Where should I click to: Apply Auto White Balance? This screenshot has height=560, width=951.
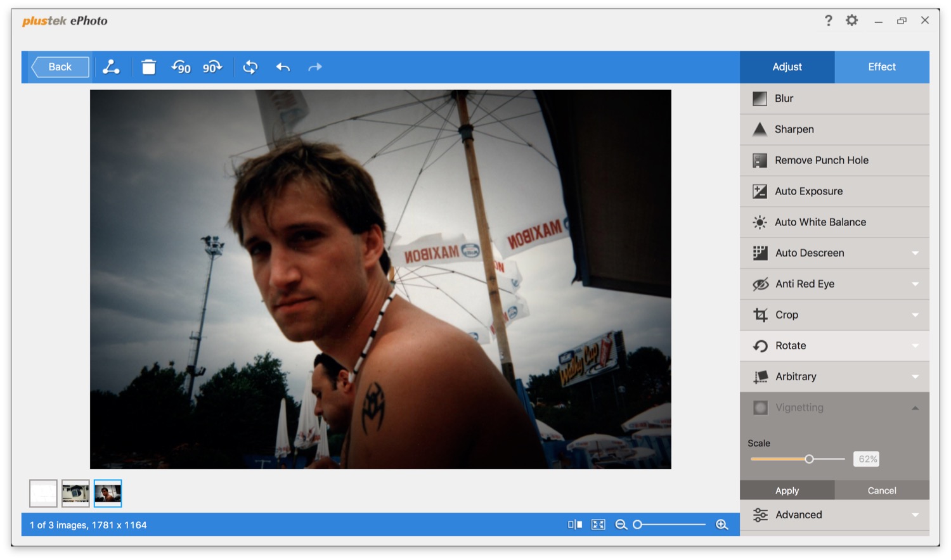834,222
